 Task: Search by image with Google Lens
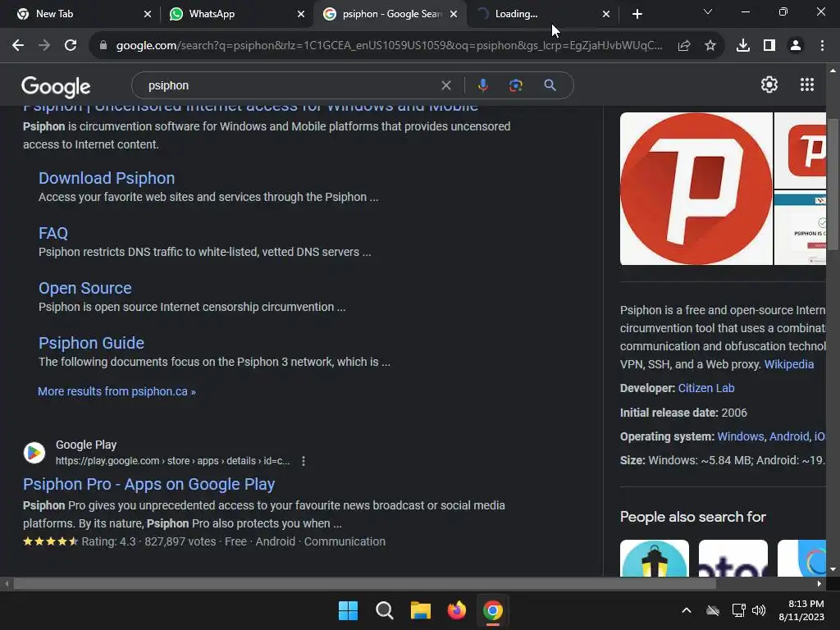515,85
